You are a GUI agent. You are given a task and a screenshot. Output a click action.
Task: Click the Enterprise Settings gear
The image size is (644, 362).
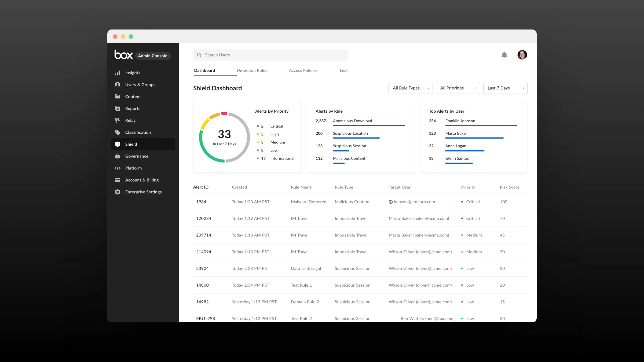pos(118,192)
